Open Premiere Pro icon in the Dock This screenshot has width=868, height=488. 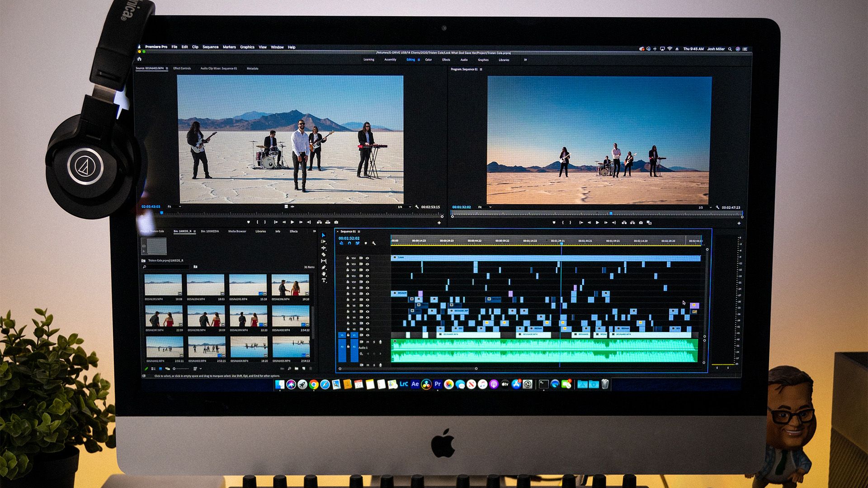pos(437,384)
